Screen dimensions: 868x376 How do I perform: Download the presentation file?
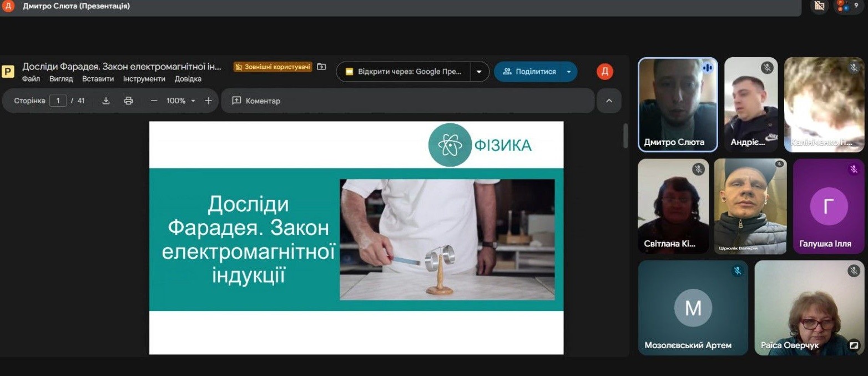[x=106, y=101]
